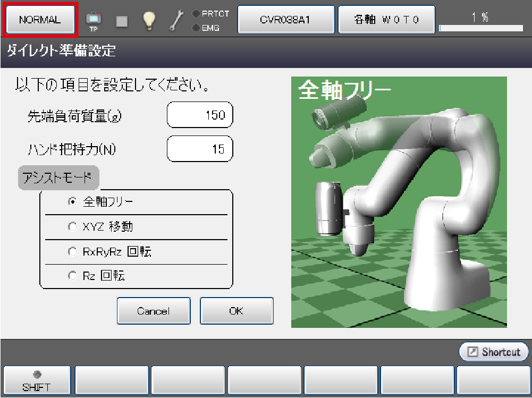This screenshot has width=532, height=398.
Task: Click the PRTCT status indicator
Action: click(x=210, y=14)
